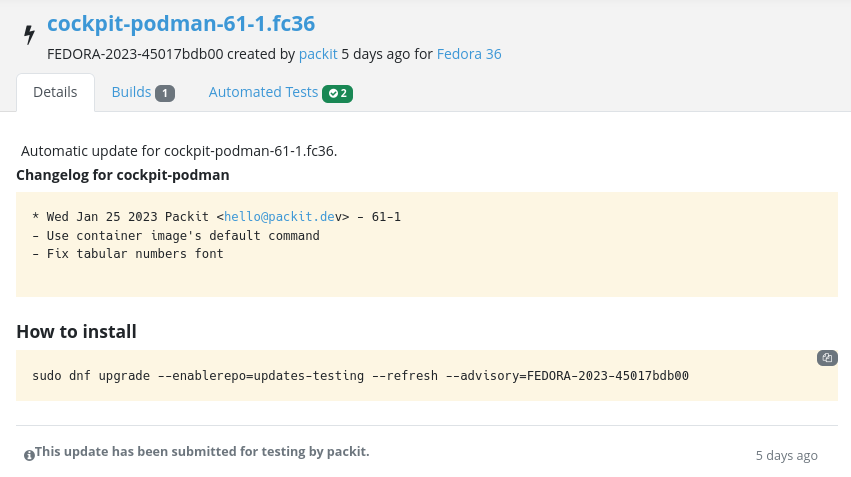The width and height of the screenshot is (851, 477).
Task: Switch to the Details tab
Action: [55, 92]
